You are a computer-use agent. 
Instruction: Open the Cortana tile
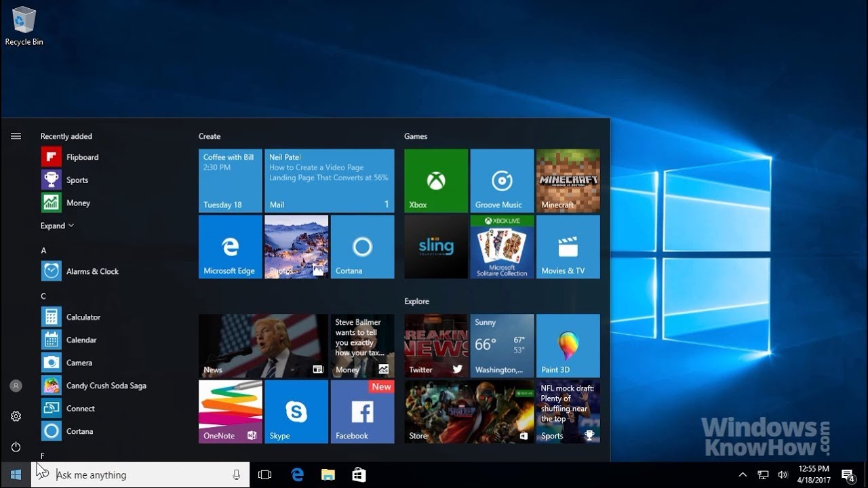(x=362, y=247)
